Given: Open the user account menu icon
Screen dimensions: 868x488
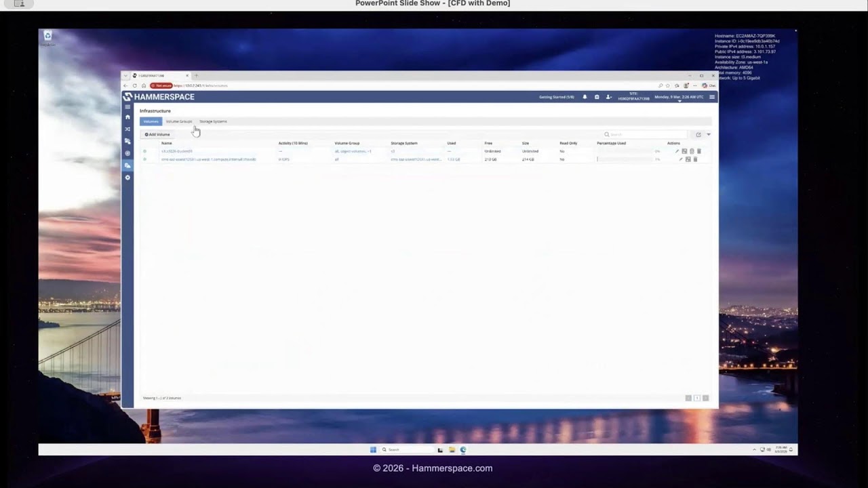Looking at the screenshot, I should [608, 97].
